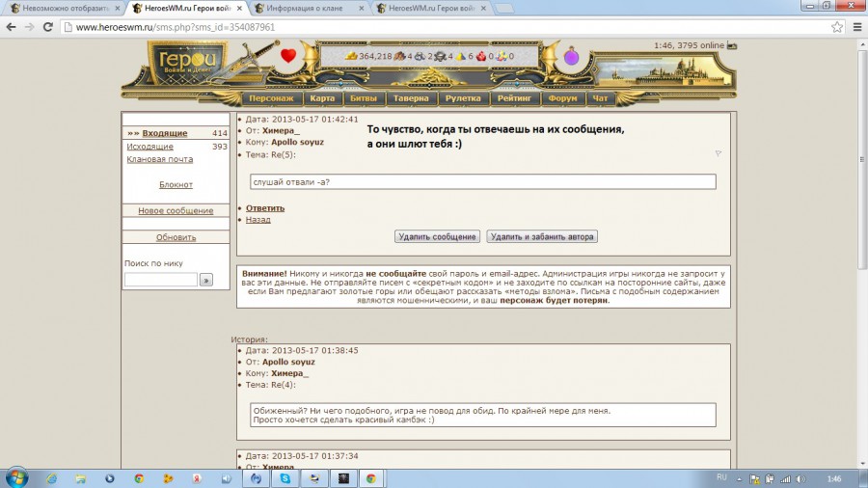Focus the 'Поиск по нику' input field
Image resolution: width=868 pixels, height=488 pixels.
160,280
